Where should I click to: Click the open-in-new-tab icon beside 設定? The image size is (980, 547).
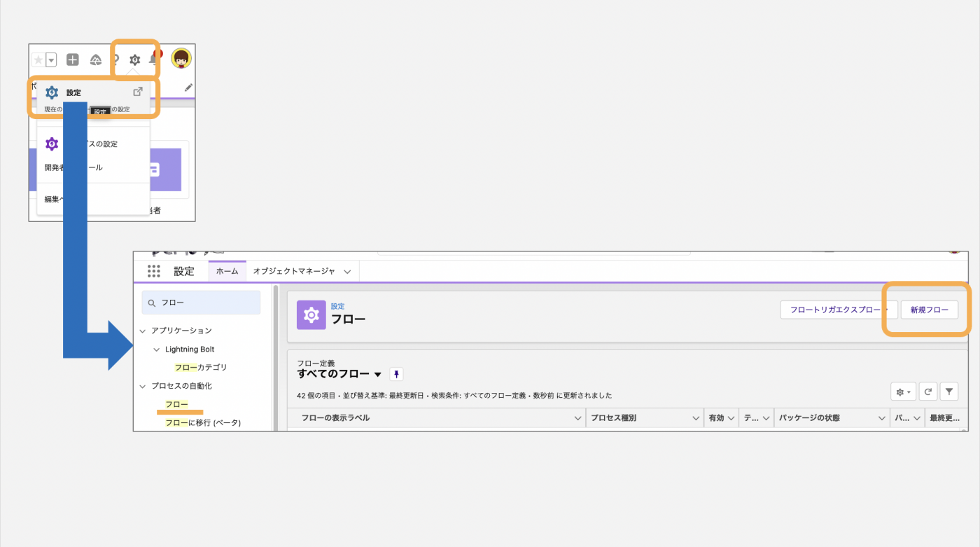pyautogui.click(x=138, y=92)
